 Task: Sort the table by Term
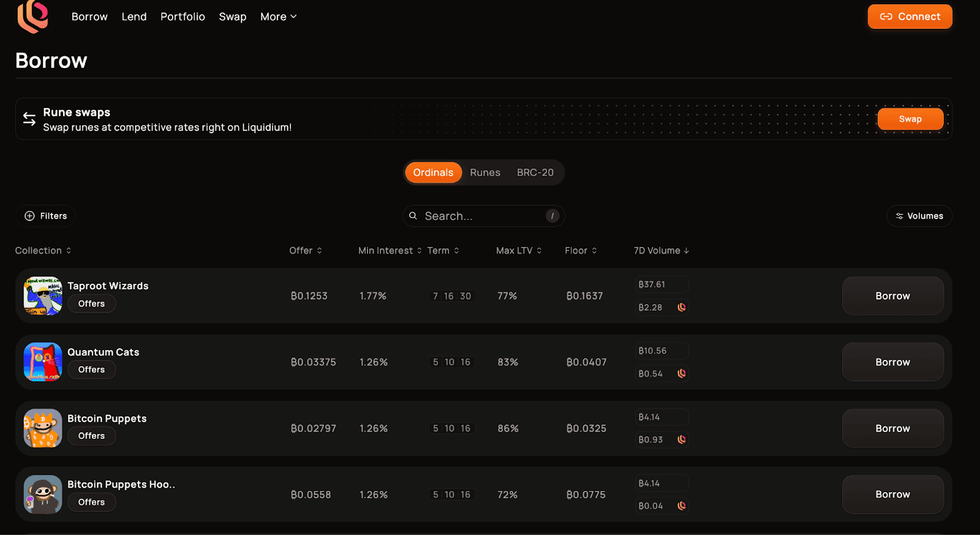[443, 251]
